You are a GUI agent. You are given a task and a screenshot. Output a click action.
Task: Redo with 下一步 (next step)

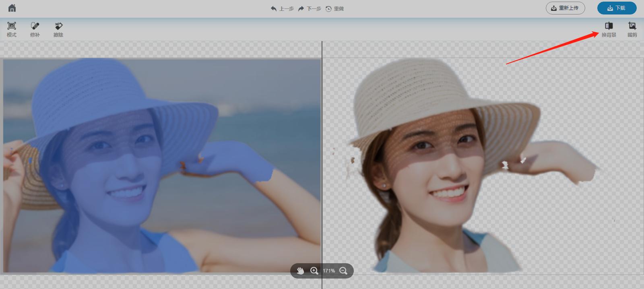[x=310, y=8]
